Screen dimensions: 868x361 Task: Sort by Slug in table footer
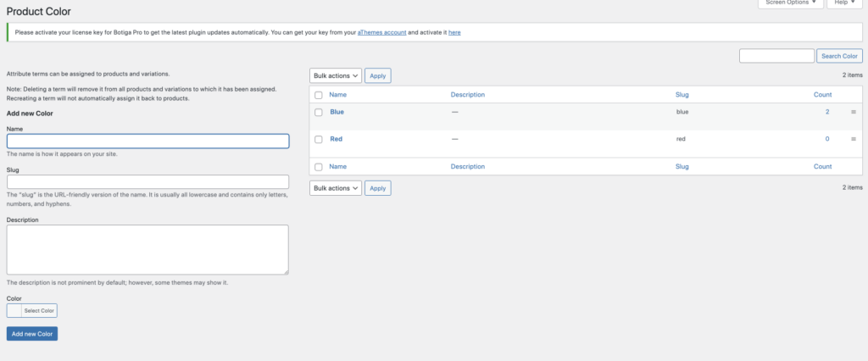(x=682, y=166)
